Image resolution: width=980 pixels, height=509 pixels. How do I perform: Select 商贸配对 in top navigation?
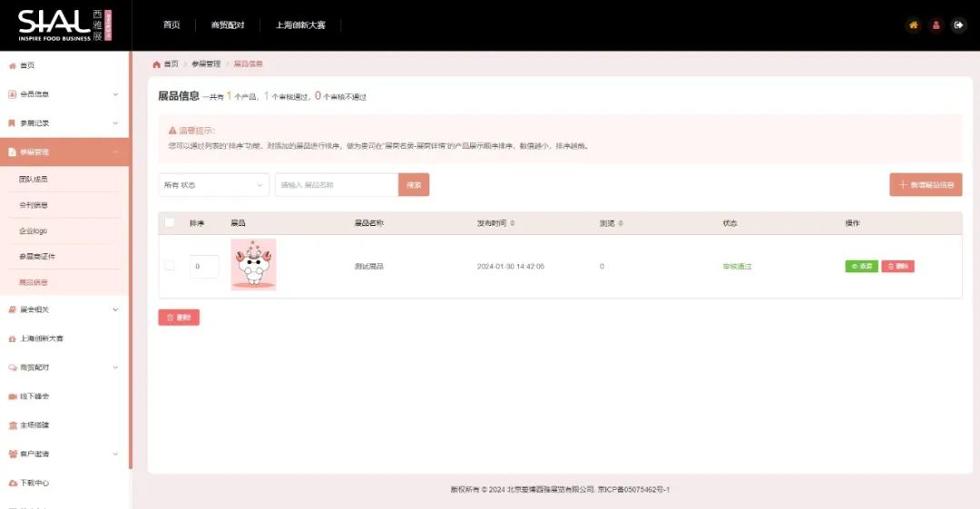(228, 25)
